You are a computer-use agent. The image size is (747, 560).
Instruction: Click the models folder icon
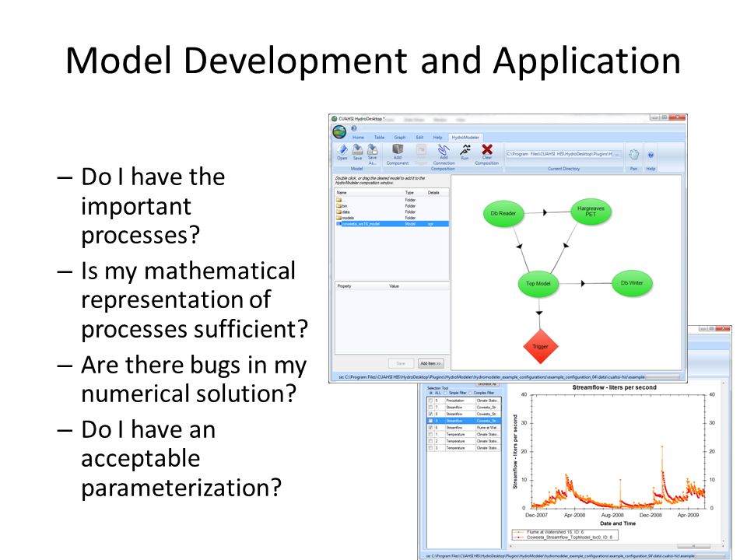click(x=339, y=218)
